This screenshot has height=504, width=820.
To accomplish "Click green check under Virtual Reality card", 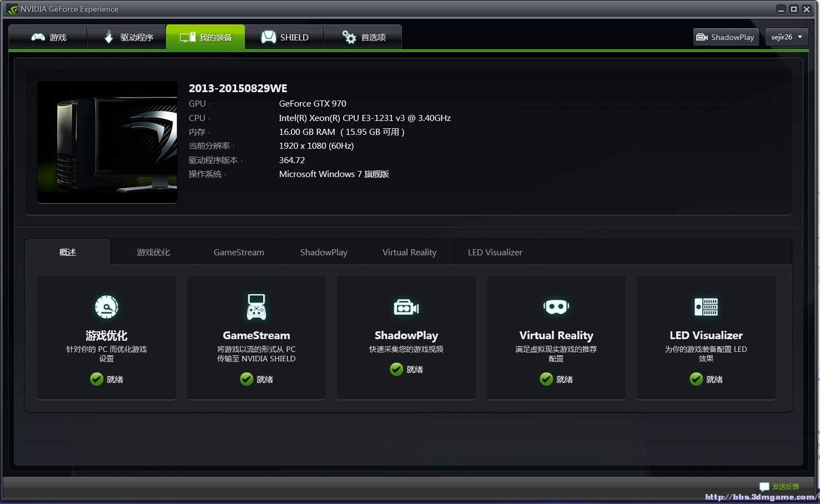I will [x=546, y=379].
